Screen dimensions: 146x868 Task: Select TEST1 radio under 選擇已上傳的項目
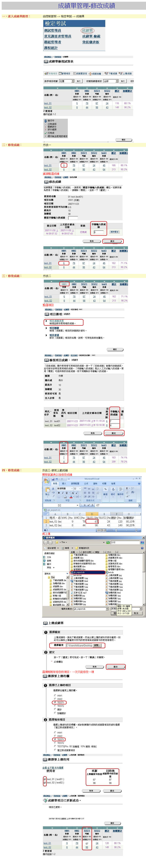click(x=55, y=703)
